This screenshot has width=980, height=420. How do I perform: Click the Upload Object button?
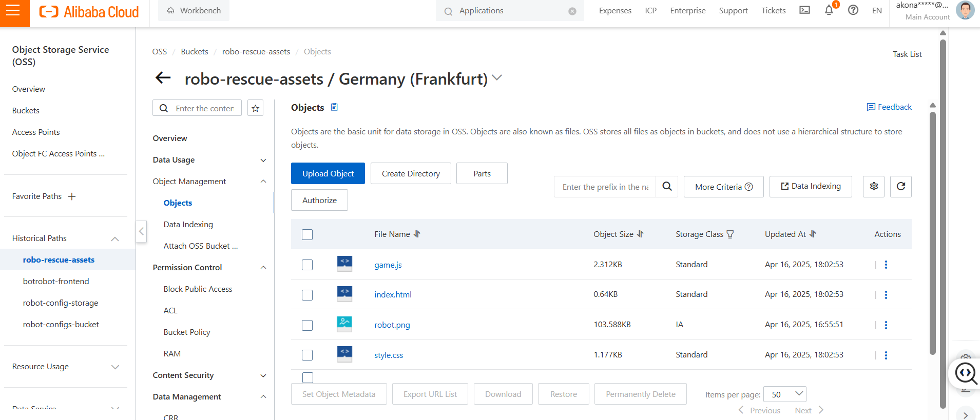[x=328, y=173]
